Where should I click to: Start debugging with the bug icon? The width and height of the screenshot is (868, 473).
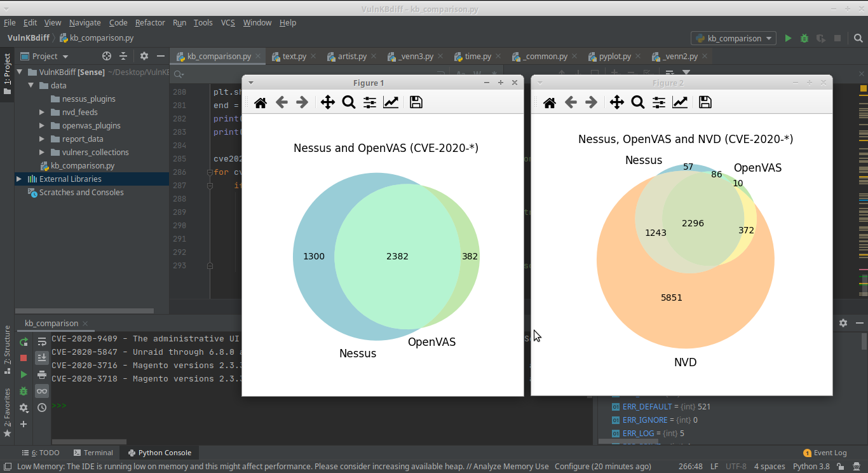tap(804, 38)
